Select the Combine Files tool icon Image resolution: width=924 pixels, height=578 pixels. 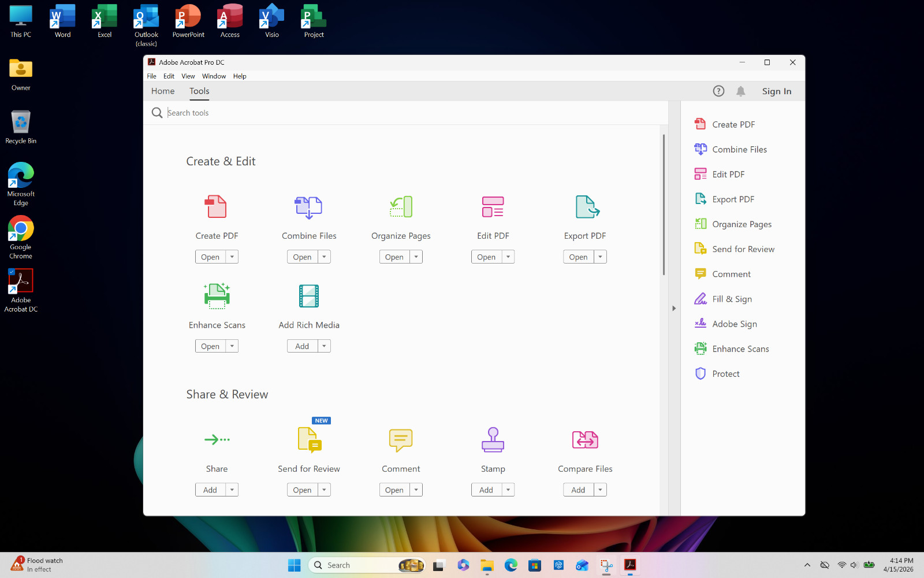(308, 207)
